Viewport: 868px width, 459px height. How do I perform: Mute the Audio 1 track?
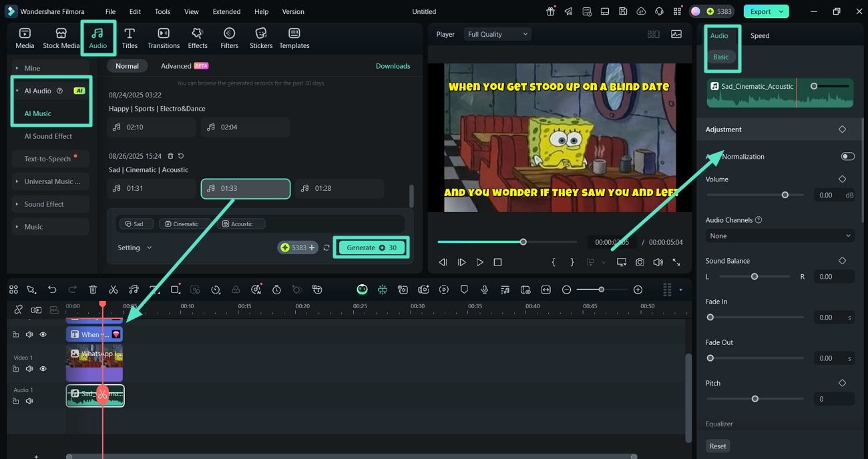pos(29,401)
